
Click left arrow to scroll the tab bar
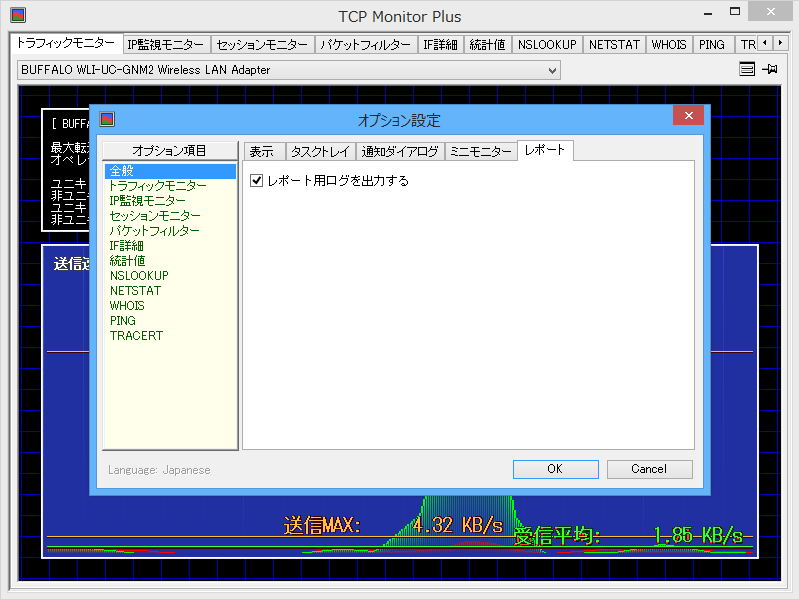[x=766, y=44]
